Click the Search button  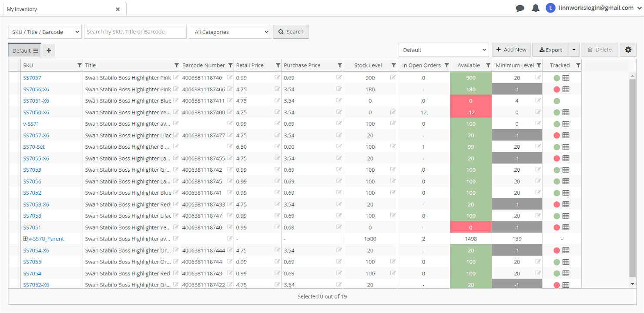click(291, 32)
